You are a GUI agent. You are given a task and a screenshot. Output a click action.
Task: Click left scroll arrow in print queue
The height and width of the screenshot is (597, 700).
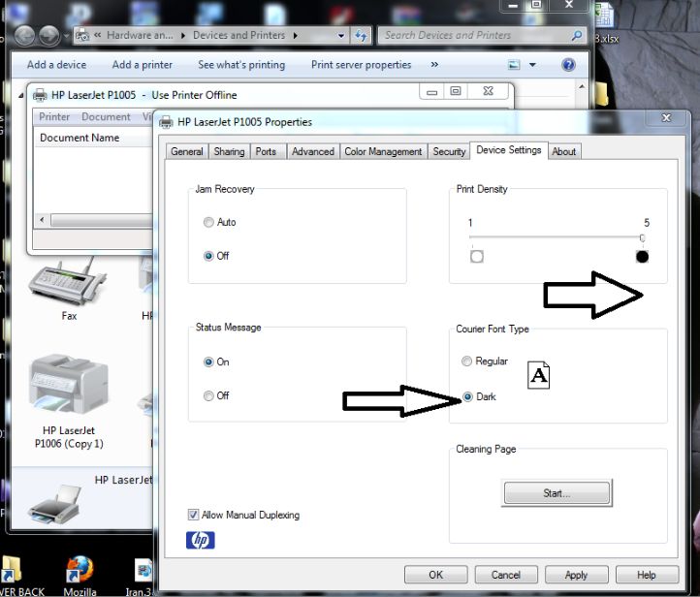click(42, 220)
